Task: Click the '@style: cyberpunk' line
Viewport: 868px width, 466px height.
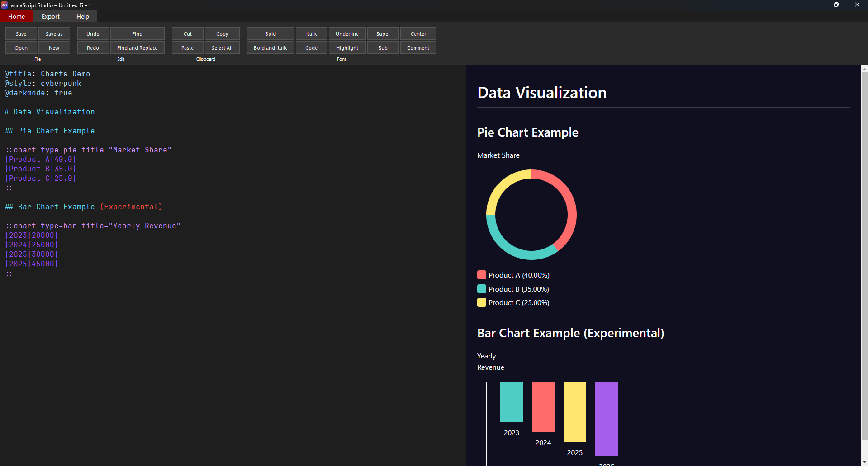Action: tap(43, 83)
